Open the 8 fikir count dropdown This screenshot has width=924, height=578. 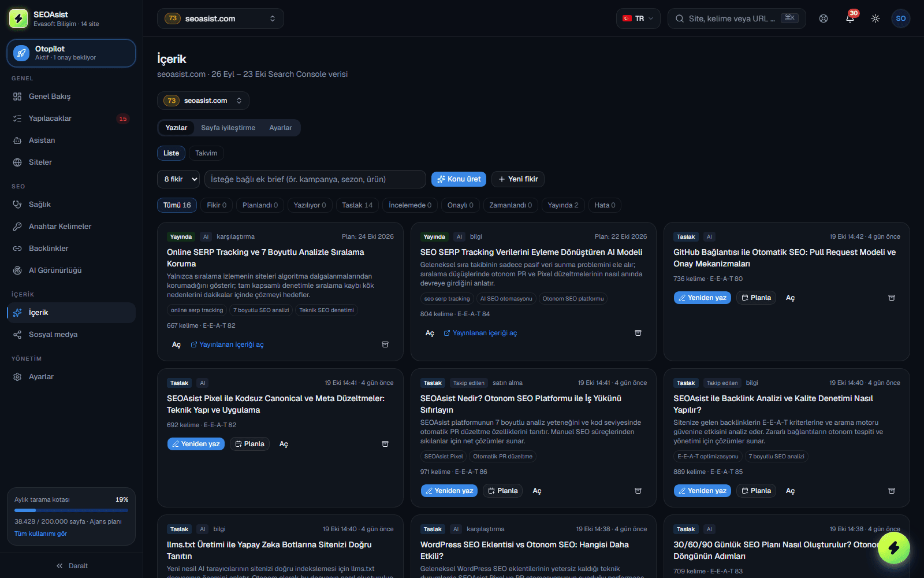(178, 179)
